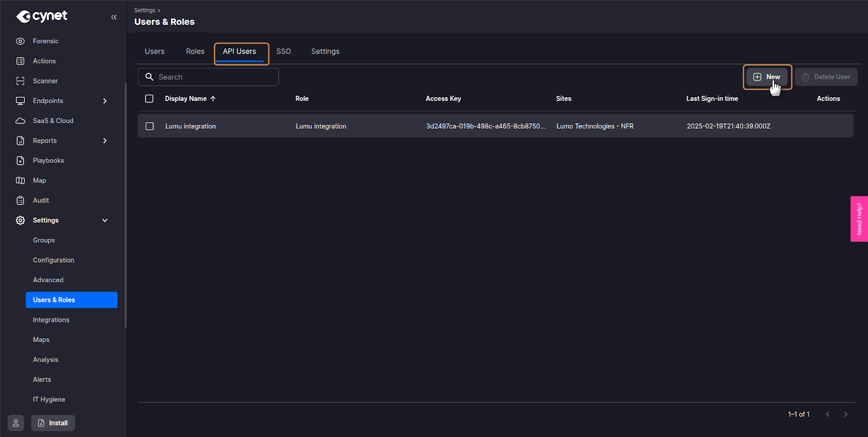868x437 pixels.
Task: Click the Map icon in sidebar
Action: tap(21, 180)
